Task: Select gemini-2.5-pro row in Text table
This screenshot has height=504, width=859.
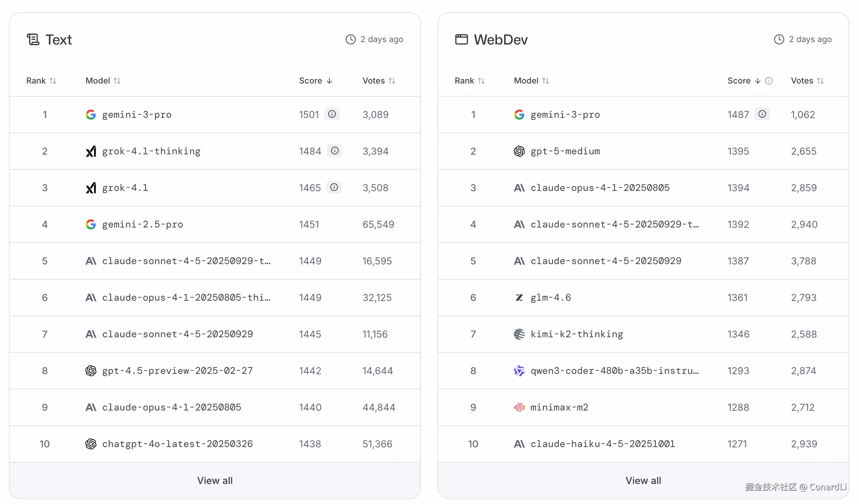Action: [x=142, y=224]
